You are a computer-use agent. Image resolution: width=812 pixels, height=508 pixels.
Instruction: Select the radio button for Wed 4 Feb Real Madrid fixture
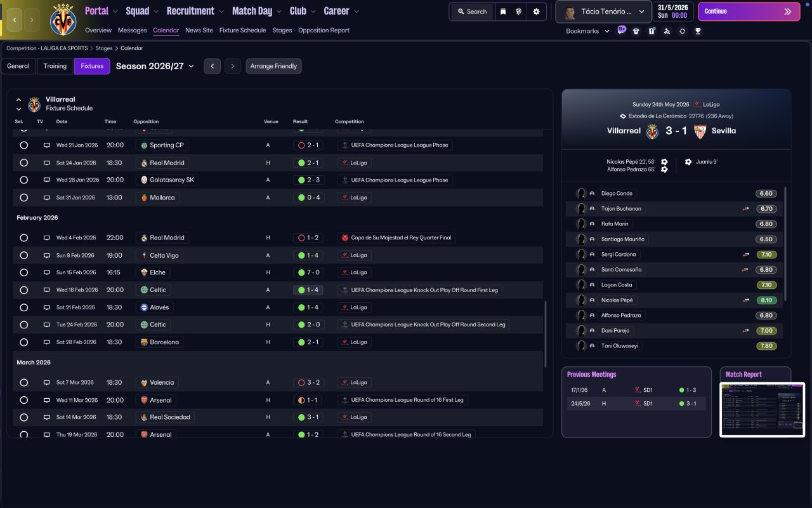(23, 238)
